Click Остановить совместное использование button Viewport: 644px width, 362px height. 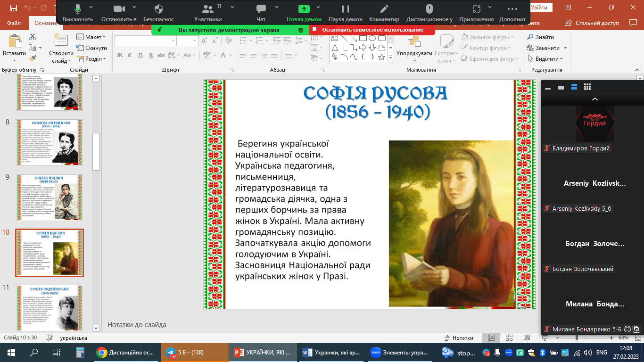(x=373, y=30)
